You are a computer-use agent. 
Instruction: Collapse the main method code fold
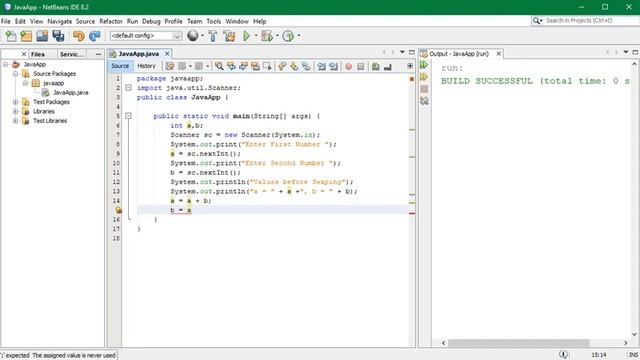128,116
